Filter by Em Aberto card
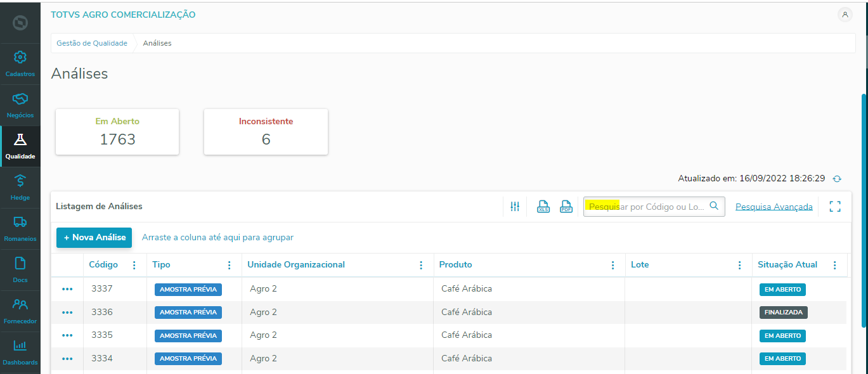This screenshot has width=868, height=374. 117,132
